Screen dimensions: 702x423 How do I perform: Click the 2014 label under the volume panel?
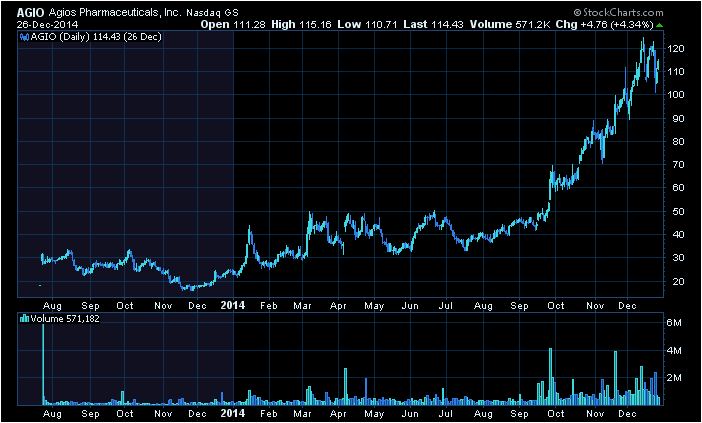233,413
